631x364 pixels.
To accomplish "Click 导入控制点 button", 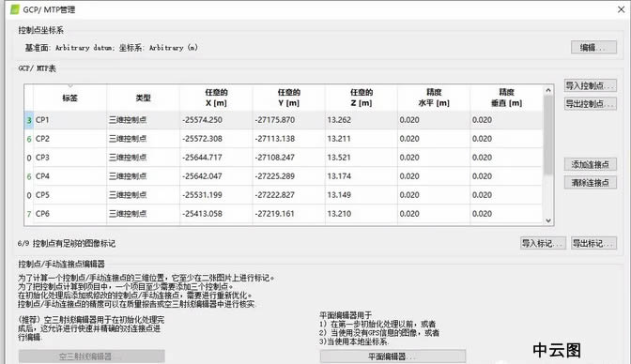I will point(590,85).
